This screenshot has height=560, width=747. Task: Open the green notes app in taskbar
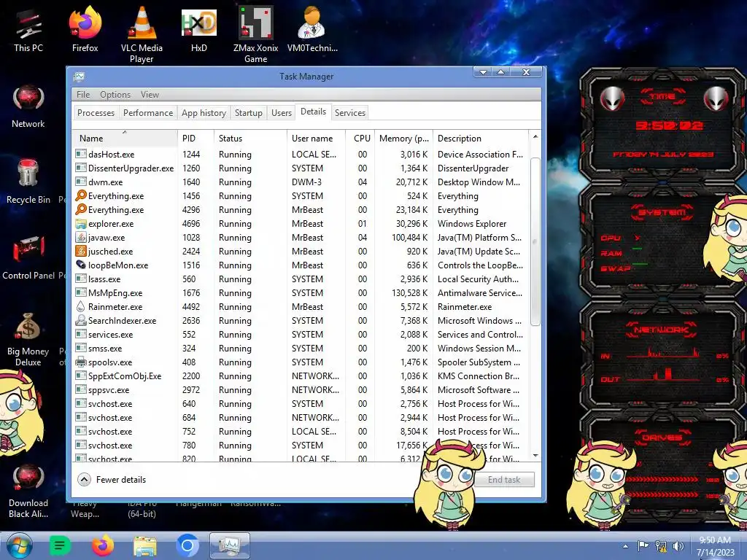(x=60, y=545)
